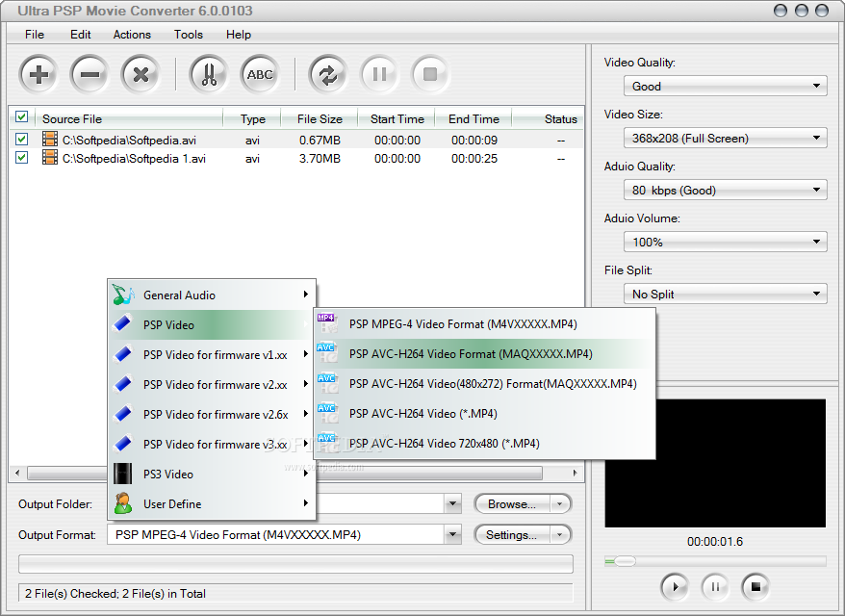Open the Tools menu

188,35
